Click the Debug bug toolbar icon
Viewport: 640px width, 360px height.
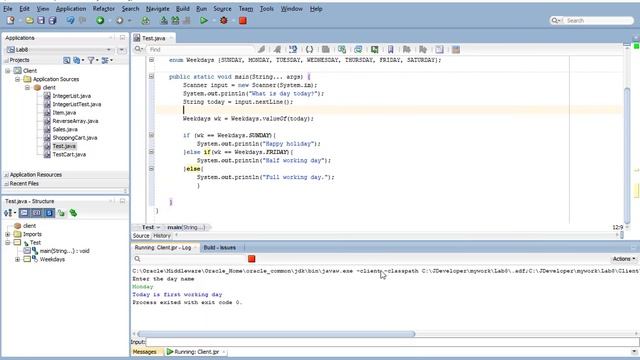pyautogui.click(x=224, y=20)
